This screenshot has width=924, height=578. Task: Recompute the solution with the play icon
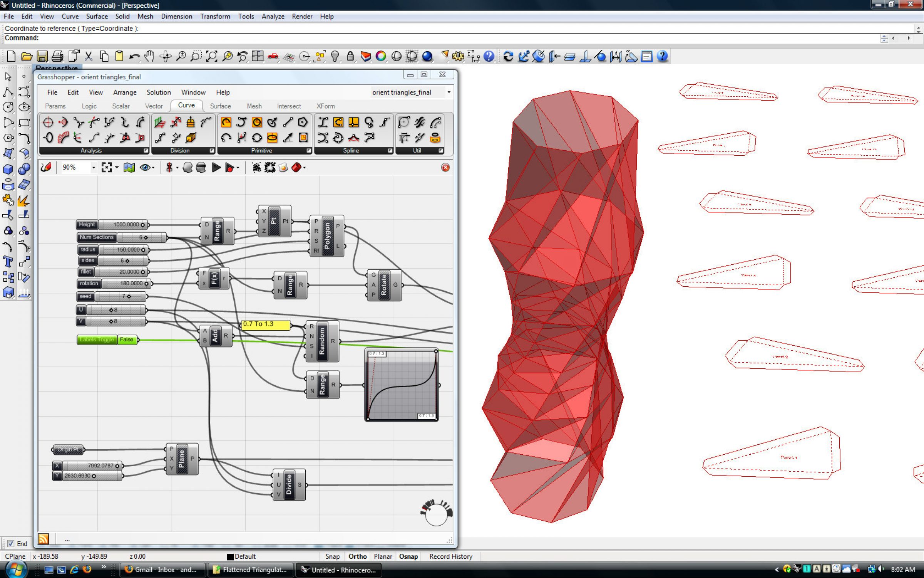(x=216, y=167)
